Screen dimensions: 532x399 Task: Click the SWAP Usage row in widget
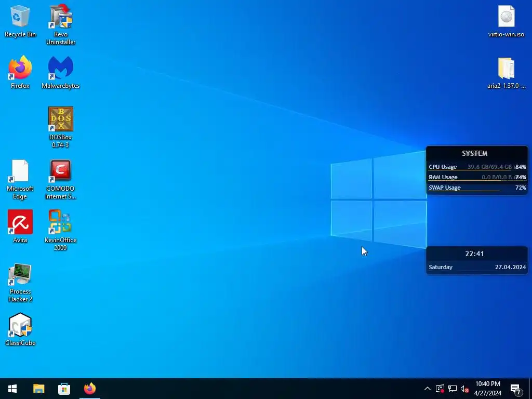477,188
